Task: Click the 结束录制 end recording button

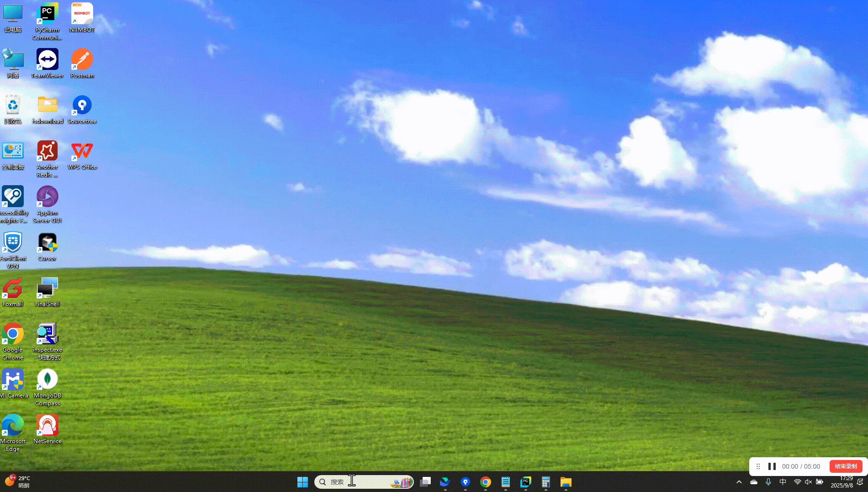Action: coord(846,466)
